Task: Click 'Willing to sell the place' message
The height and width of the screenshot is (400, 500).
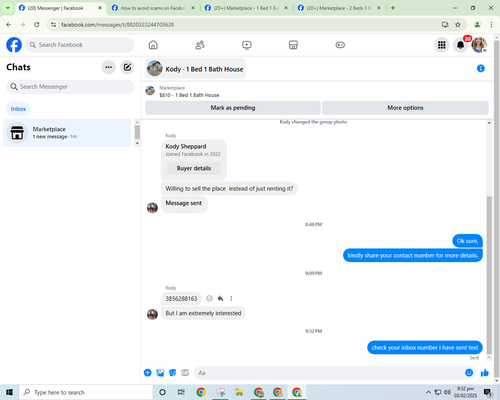Action: click(229, 189)
